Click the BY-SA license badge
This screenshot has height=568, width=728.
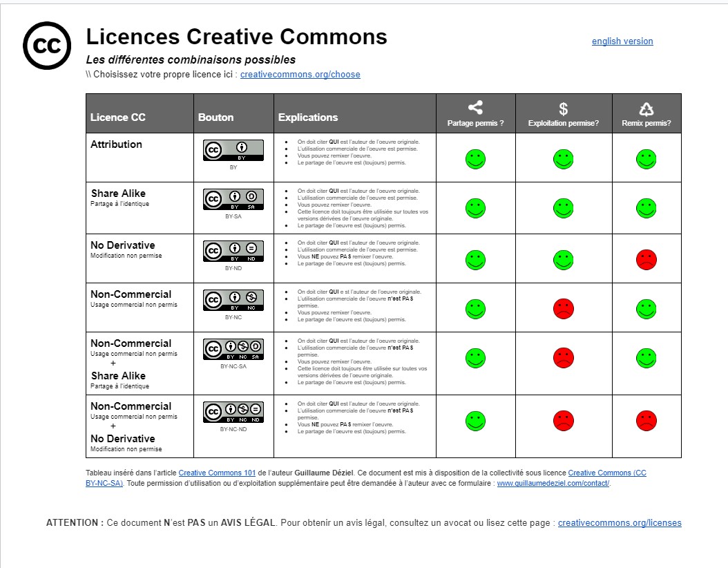click(x=233, y=199)
